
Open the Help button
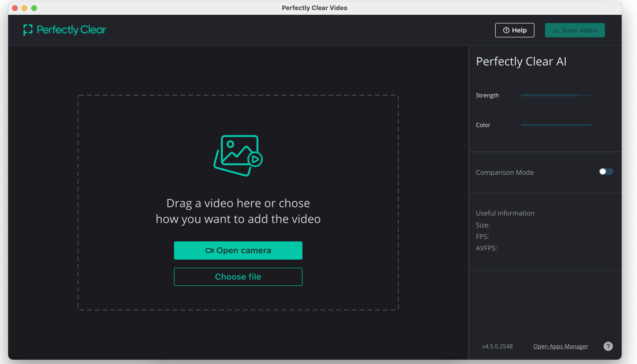[x=514, y=30]
